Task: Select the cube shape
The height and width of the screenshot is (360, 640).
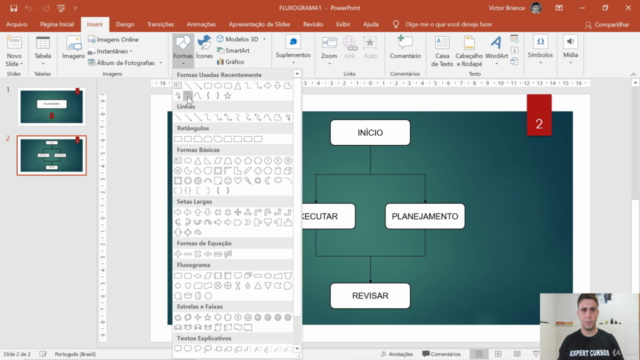Action: click(288, 171)
